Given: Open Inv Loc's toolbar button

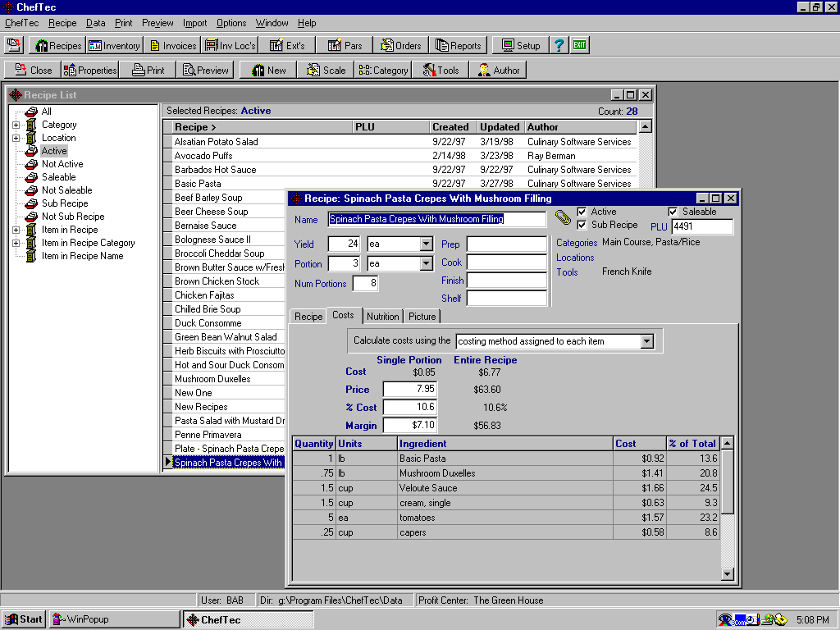Looking at the screenshot, I should click(x=230, y=46).
